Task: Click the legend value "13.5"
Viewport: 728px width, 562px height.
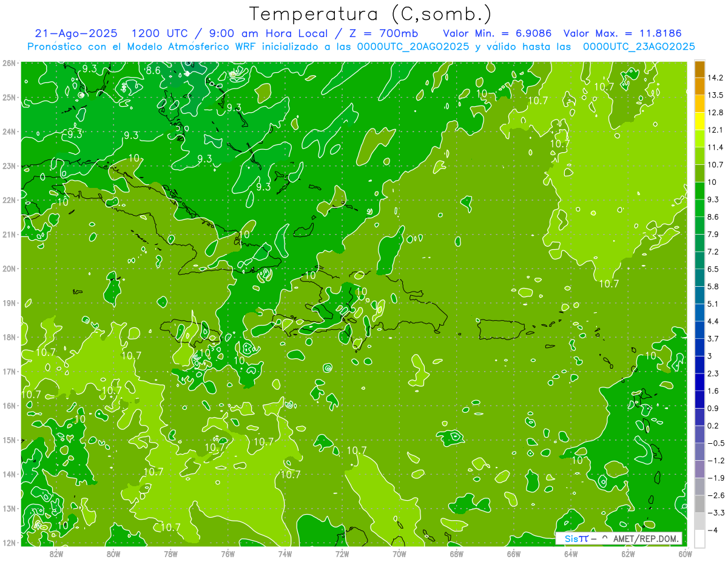Action: point(715,95)
